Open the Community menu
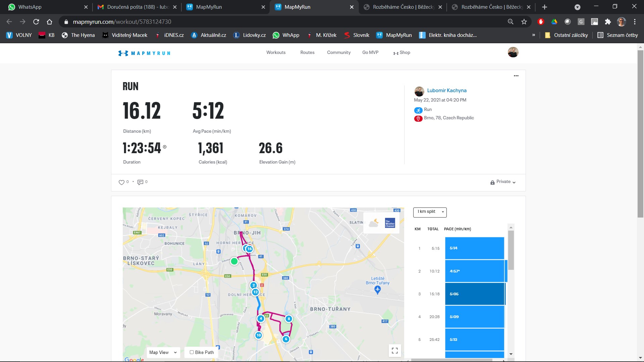Viewport: 644px width, 362px height. [339, 53]
